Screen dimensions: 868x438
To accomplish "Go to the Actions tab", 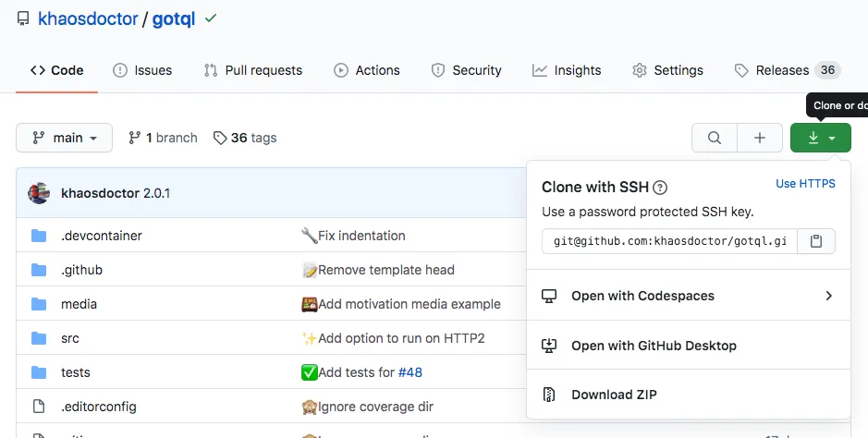I will [x=366, y=70].
